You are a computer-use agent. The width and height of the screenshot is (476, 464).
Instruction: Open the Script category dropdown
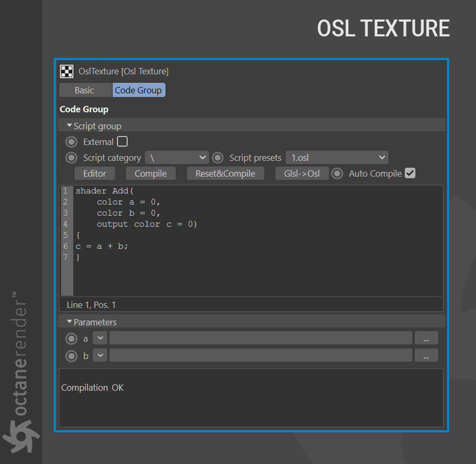click(177, 158)
